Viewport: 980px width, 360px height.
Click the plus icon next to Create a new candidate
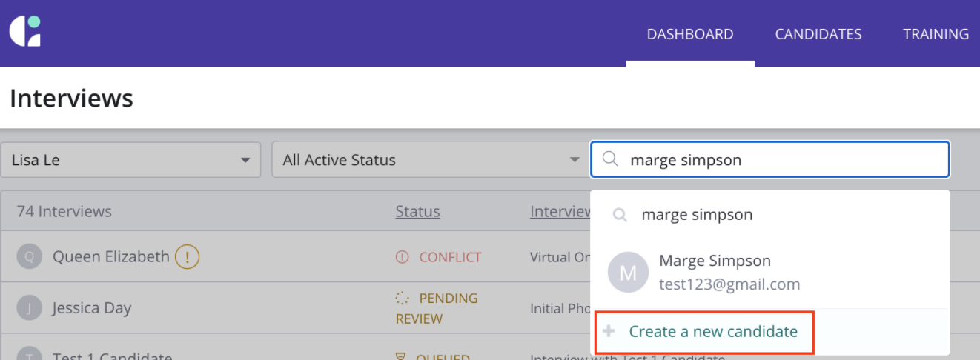point(609,331)
